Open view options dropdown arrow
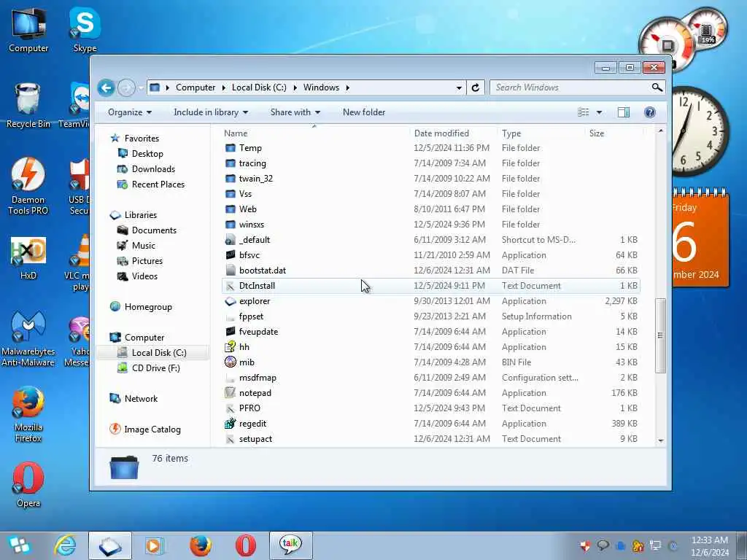 pyautogui.click(x=599, y=112)
